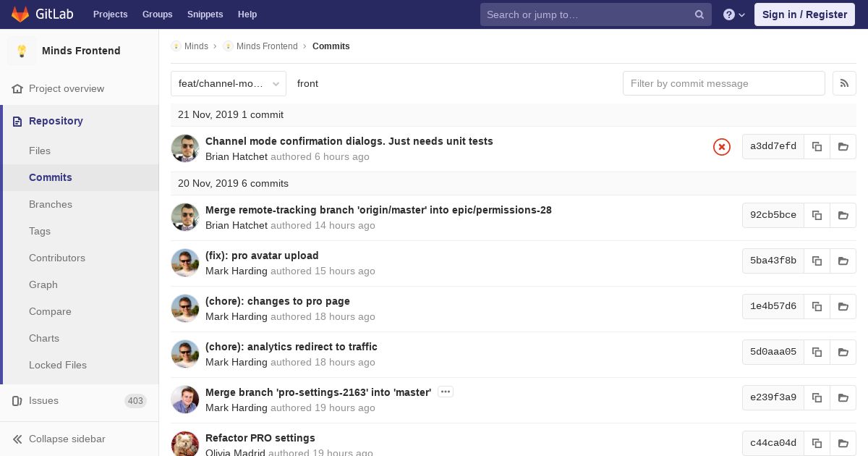Copy commit SHA e239f3a9

tap(817, 397)
